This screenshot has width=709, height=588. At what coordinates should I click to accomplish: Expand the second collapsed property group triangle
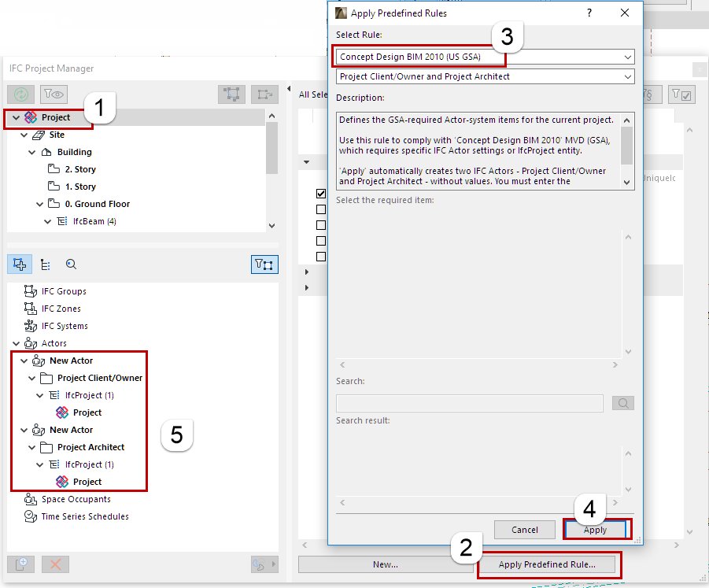click(307, 287)
